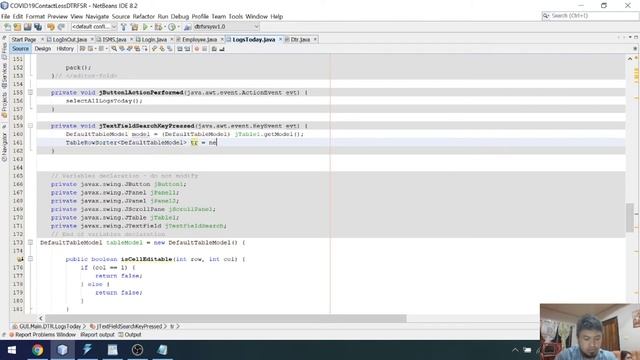Viewport: 640px width, 360px height.
Task: Click the Build Project hammer icon
Action: (124, 27)
